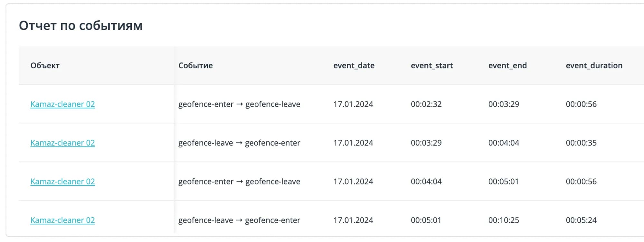The width and height of the screenshot is (644, 242).
Task: Open Kamaz-cleaner 02 link in third row
Action: pyautogui.click(x=62, y=182)
